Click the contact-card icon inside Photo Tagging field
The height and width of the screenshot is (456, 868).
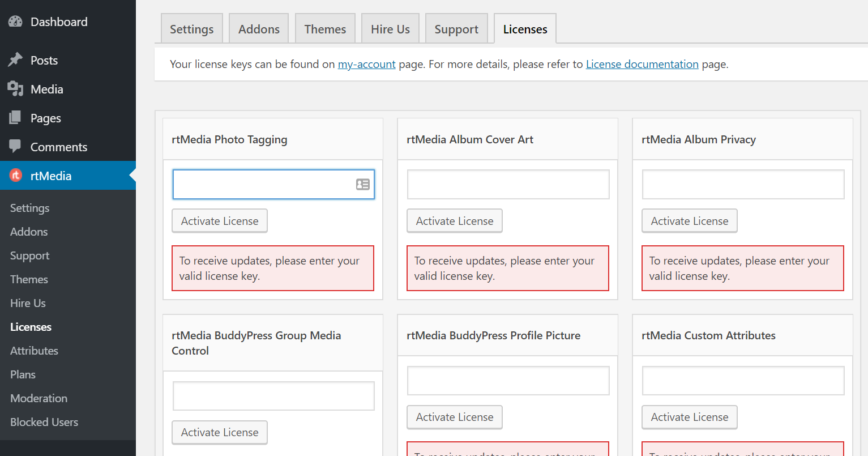(362, 184)
